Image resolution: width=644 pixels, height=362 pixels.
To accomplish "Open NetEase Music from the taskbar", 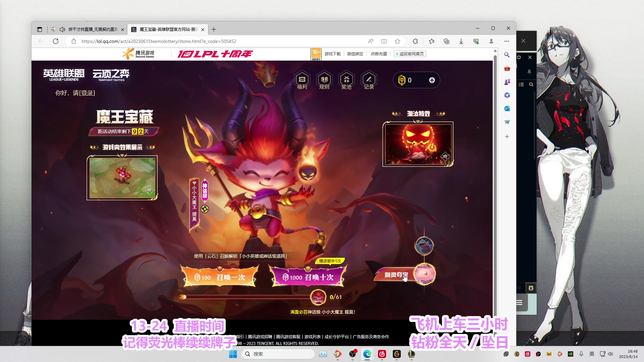I will pos(382,354).
